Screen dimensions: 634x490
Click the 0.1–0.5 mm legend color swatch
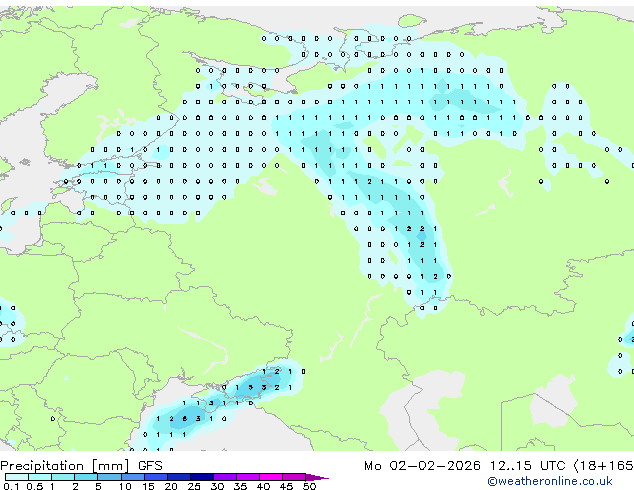pyautogui.click(x=17, y=477)
